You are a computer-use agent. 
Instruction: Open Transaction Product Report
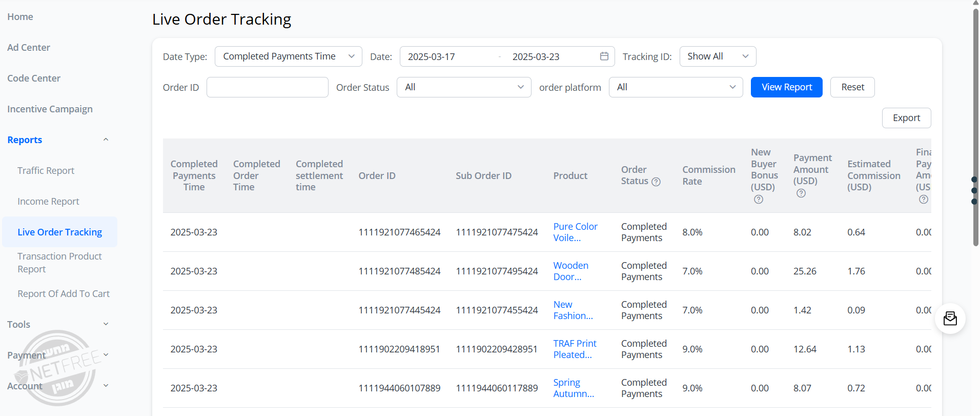pos(59,263)
